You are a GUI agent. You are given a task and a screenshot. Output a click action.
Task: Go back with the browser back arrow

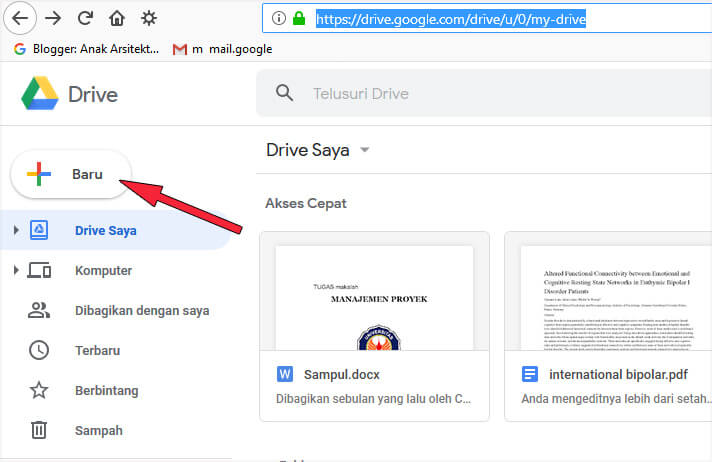point(20,18)
